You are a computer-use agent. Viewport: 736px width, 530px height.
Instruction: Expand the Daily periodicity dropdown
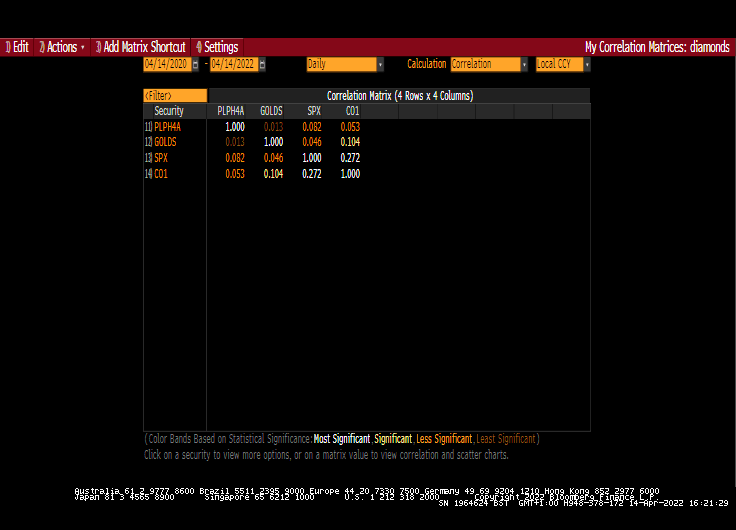380,64
